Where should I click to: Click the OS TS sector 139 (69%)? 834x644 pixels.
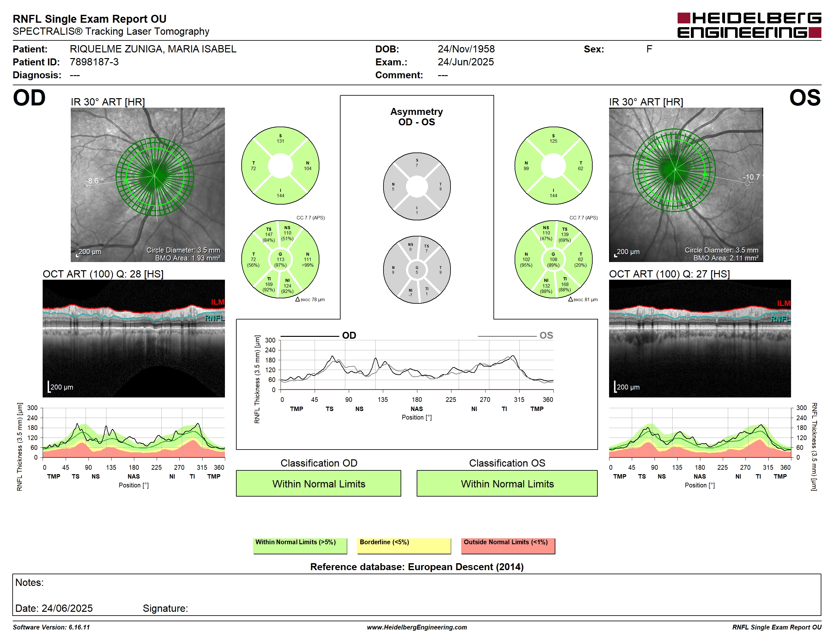coord(565,235)
